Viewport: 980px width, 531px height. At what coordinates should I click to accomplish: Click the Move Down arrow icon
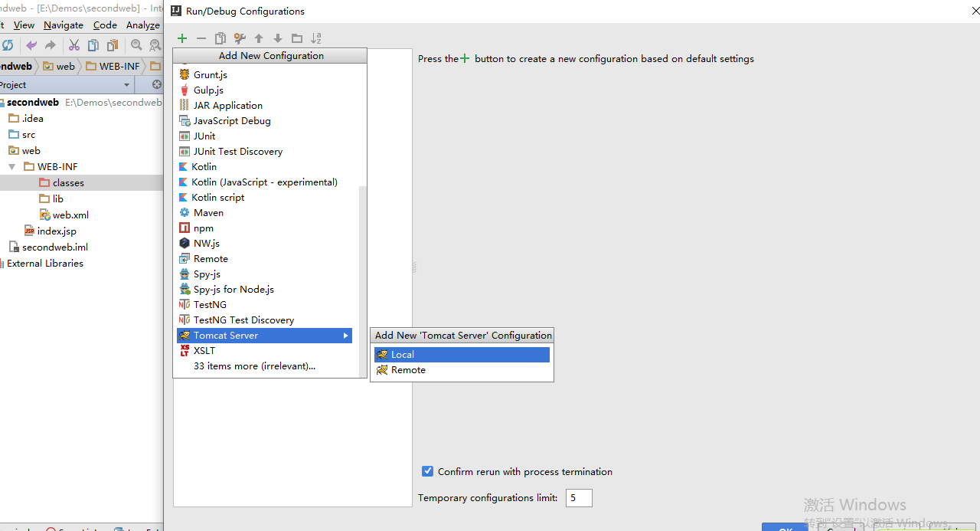(x=278, y=38)
